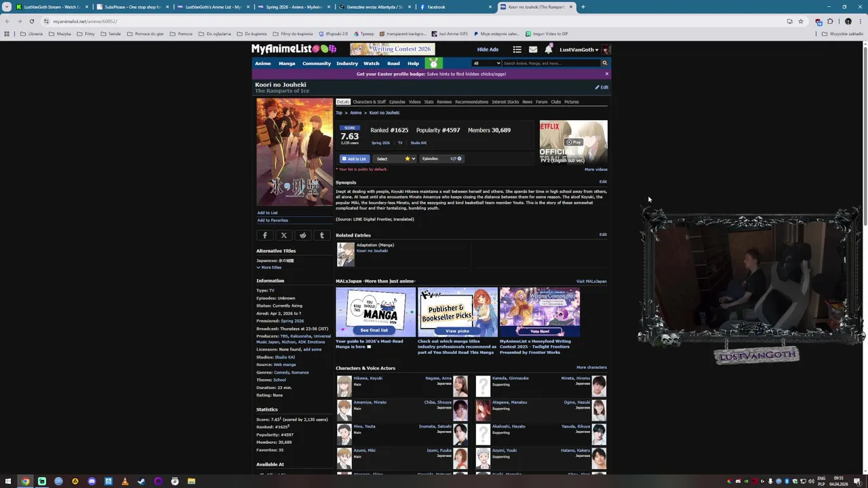Click the search magnifier button
Viewport: 868px width, 488px height.
[604, 63]
